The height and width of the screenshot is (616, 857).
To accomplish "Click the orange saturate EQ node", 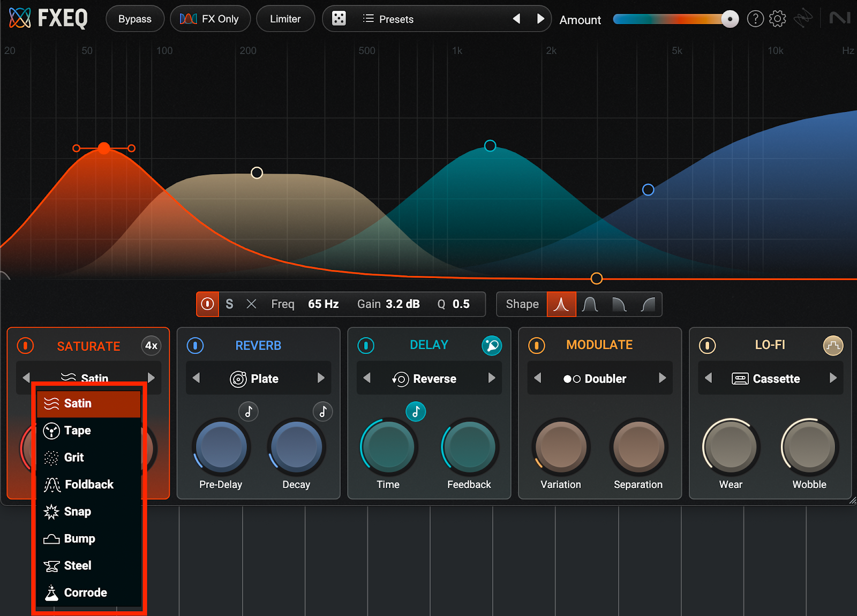I will click(104, 148).
